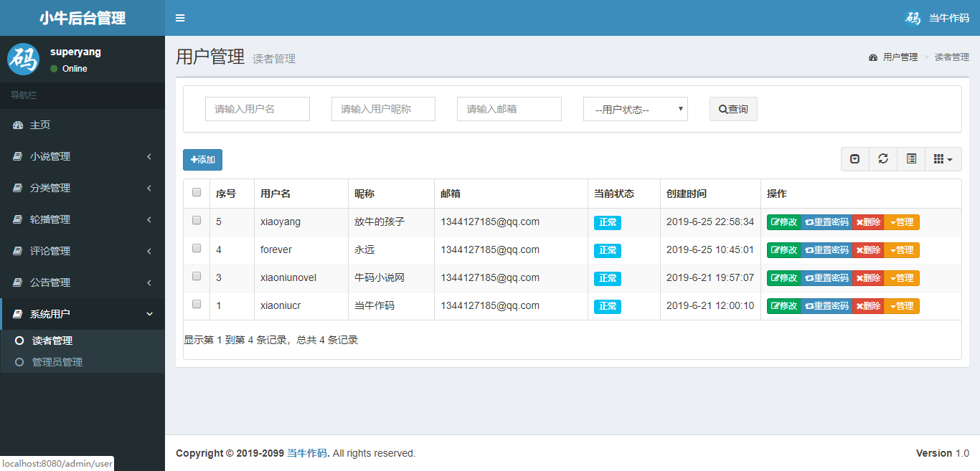Click 修改 for xiaoyang
Viewport: 980px width, 471px height.
coord(784,222)
